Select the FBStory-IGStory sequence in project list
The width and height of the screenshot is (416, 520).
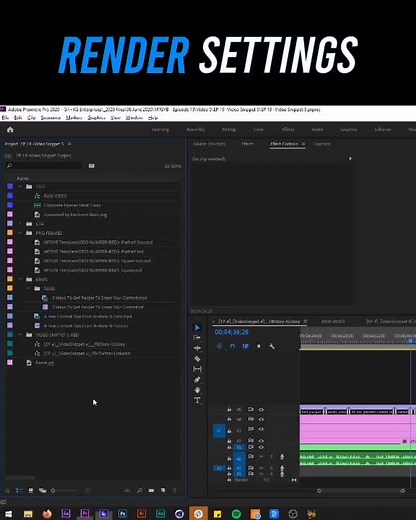click(x=85, y=344)
